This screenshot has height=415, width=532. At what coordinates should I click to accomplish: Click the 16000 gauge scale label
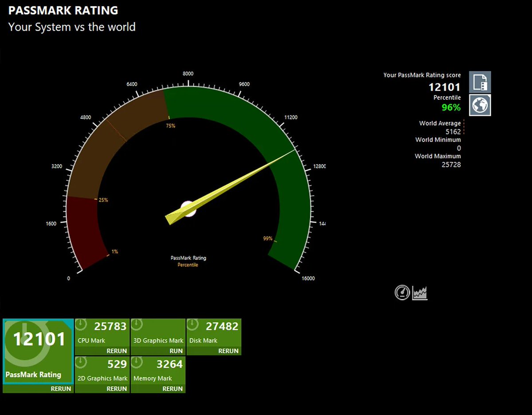[x=308, y=278]
